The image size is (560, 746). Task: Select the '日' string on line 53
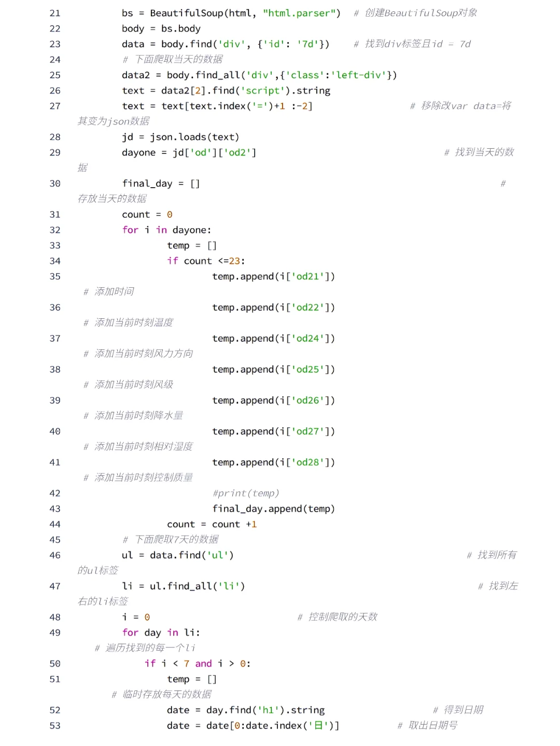[x=318, y=725]
